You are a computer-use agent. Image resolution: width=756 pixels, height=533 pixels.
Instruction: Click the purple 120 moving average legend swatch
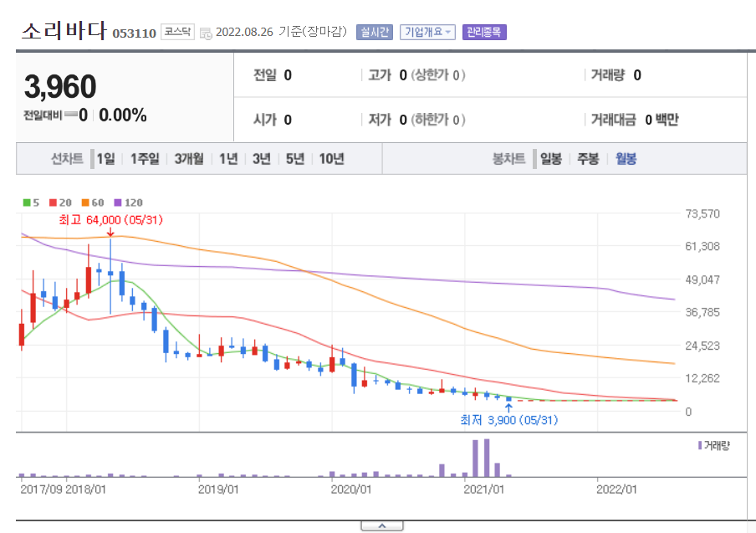[x=118, y=202]
